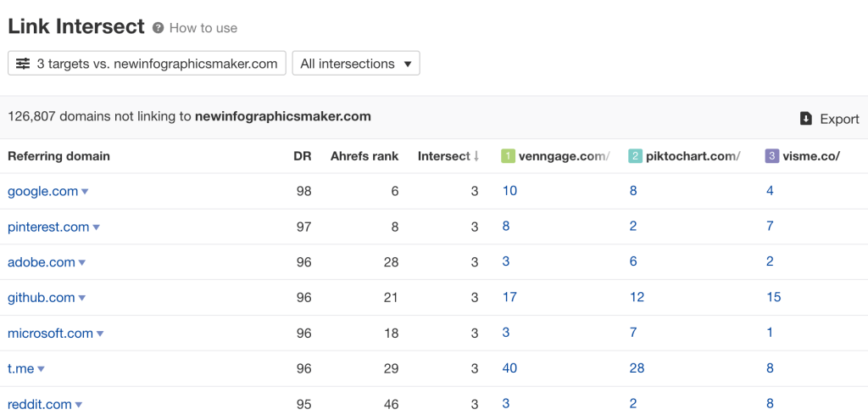Click github.com's 15 visme links count
This screenshot has width=868, height=415.
[773, 297]
